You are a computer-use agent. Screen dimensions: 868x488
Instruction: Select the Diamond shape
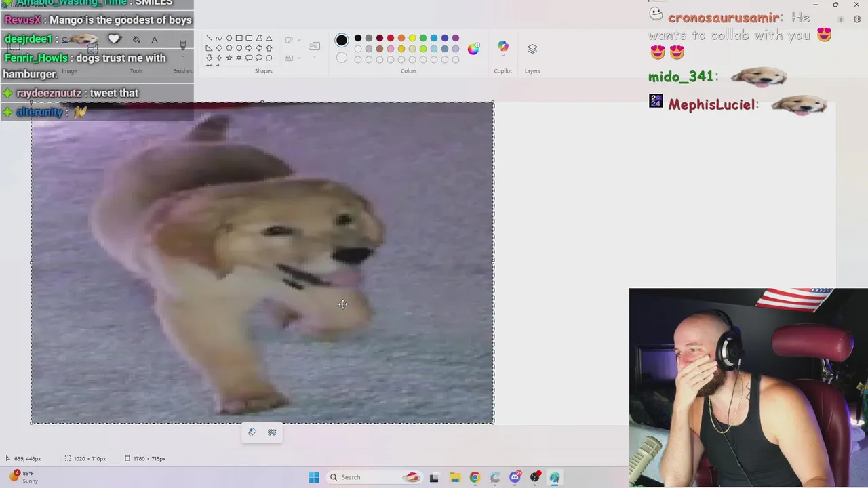tap(219, 48)
